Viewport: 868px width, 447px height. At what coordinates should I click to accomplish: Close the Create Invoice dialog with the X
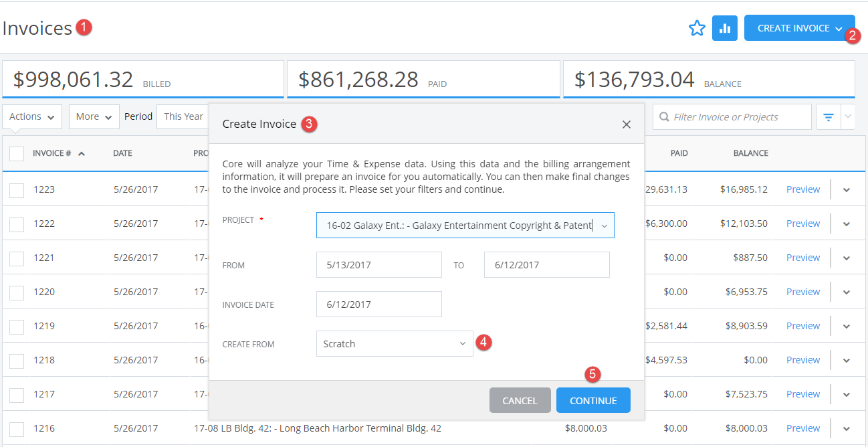pos(626,124)
